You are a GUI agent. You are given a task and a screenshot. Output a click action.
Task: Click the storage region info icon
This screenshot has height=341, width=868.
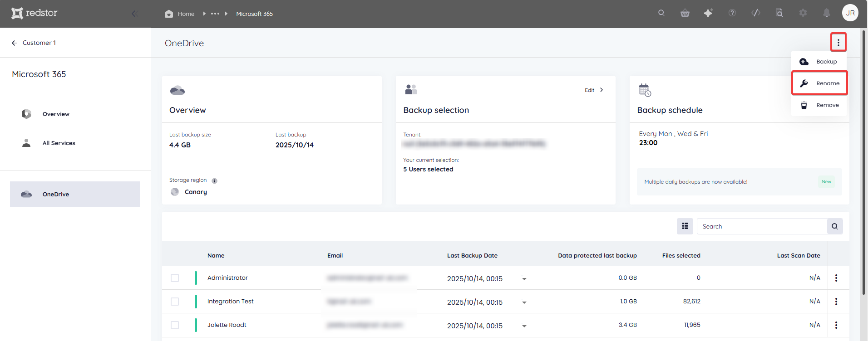(x=214, y=181)
